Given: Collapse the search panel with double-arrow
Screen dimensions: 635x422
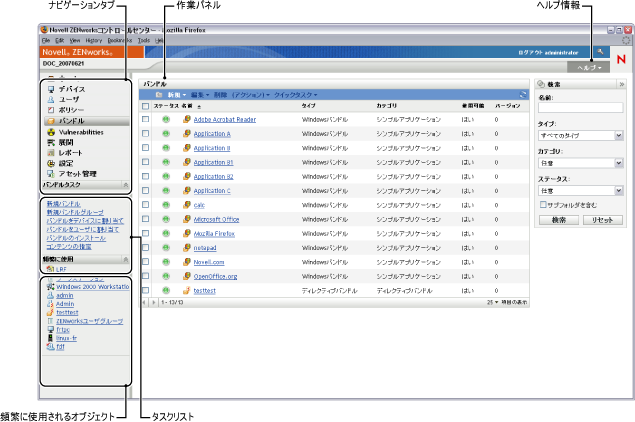Looking at the screenshot, I should coord(622,84).
